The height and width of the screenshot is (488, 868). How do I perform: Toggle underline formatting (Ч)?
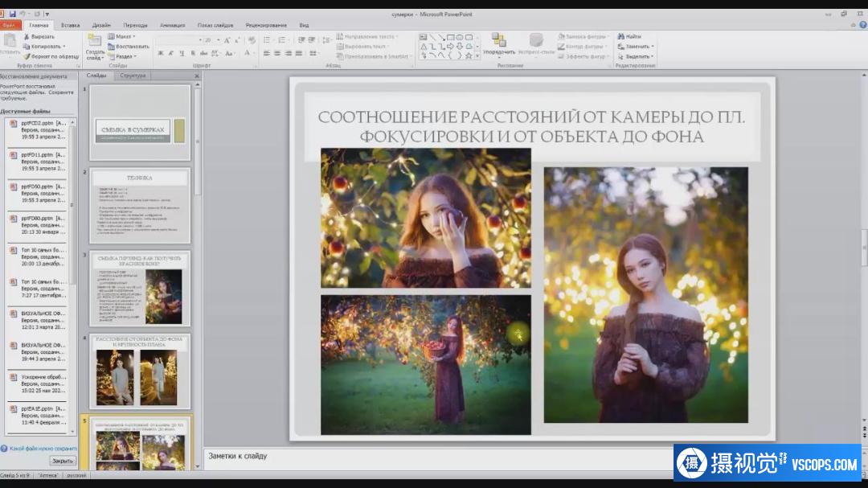[182, 53]
